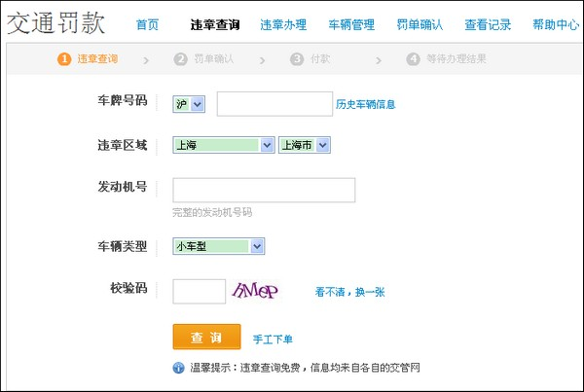Click the step 3 付款 number icon

[x=297, y=59]
